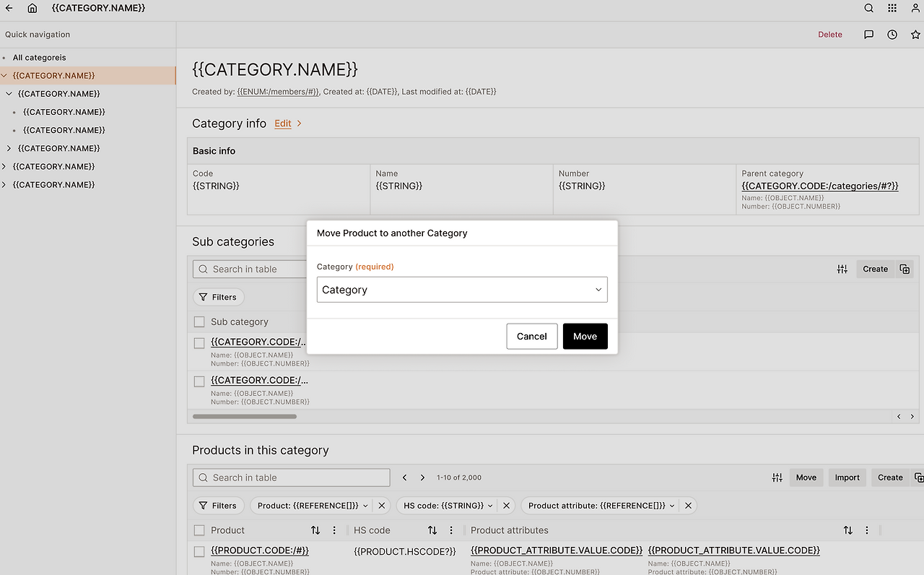
Task: Open Product column options menu
Action: (334, 530)
